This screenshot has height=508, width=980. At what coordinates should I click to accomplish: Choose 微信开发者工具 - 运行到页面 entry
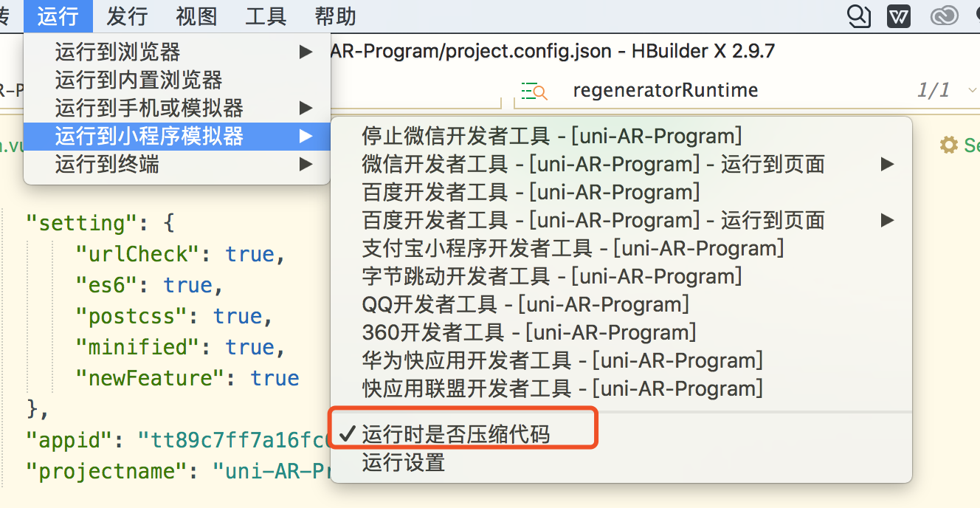point(621,164)
